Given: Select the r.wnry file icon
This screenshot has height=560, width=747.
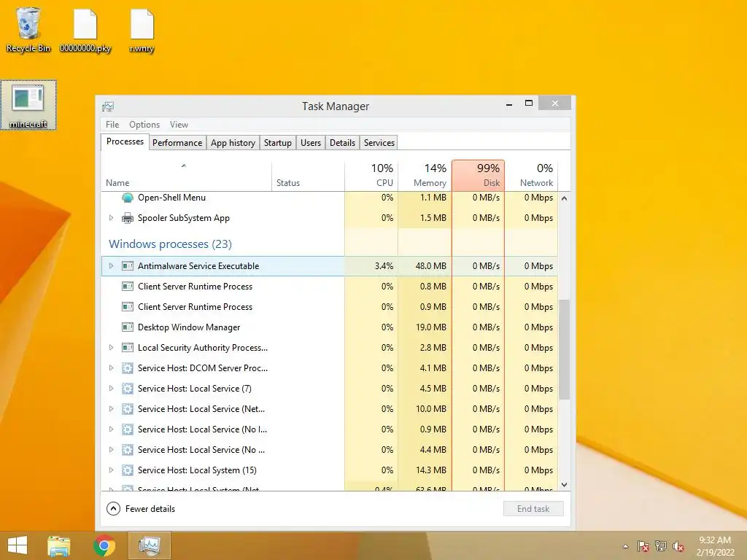Looking at the screenshot, I should pyautogui.click(x=142, y=29).
